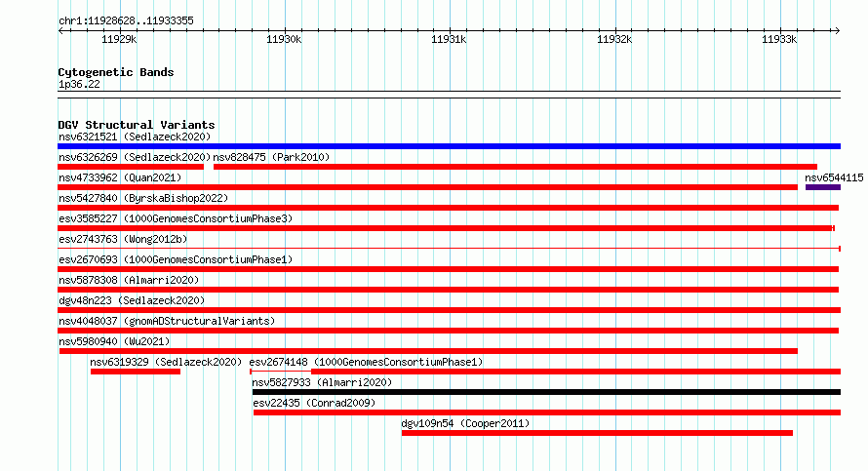This screenshot has width=868, height=471.
Task: Open the nsv4048037 (gnomADStructuralVariants) label
Action: tap(167, 321)
